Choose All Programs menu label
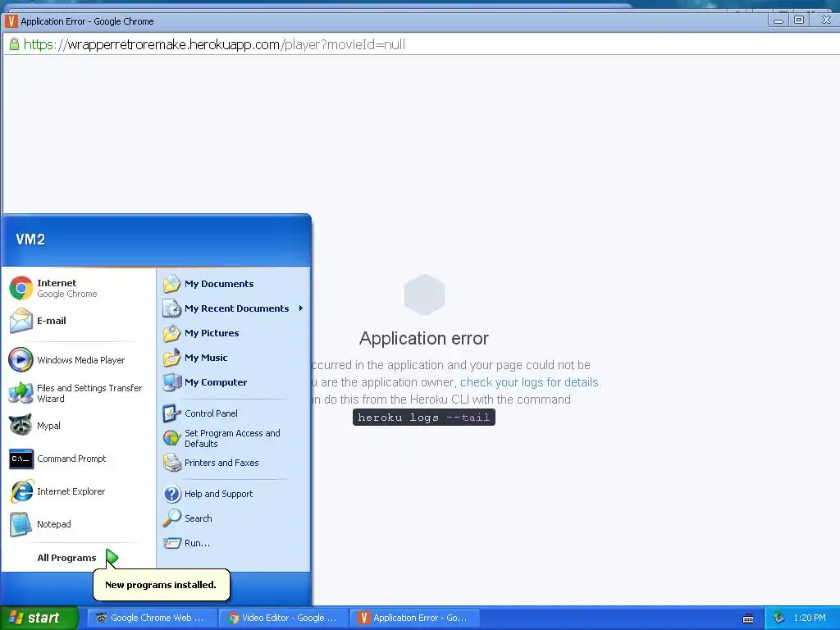 coord(67,558)
